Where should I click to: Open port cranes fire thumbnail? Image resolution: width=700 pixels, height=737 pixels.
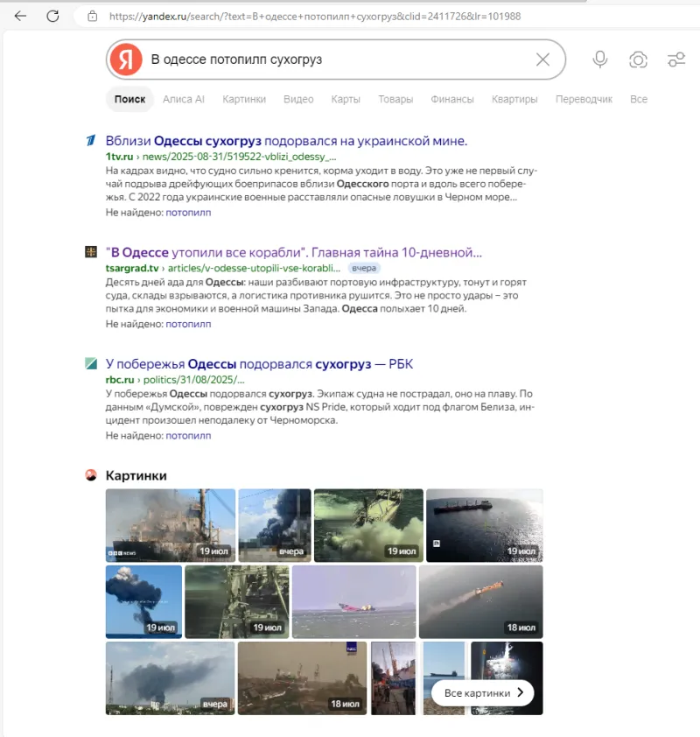tap(393, 678)
